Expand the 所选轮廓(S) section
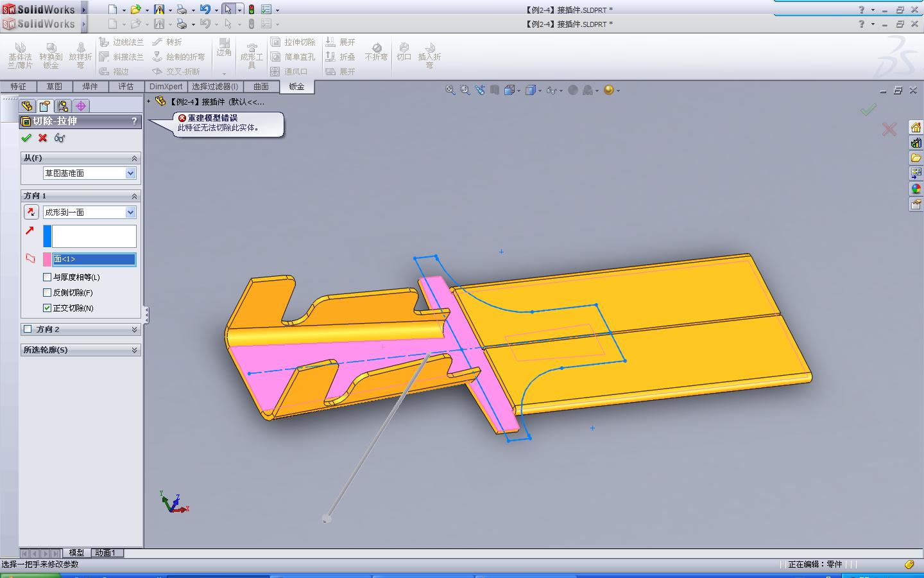The height and width of the screenshot is (578, 924). click(x=134, y=350)
